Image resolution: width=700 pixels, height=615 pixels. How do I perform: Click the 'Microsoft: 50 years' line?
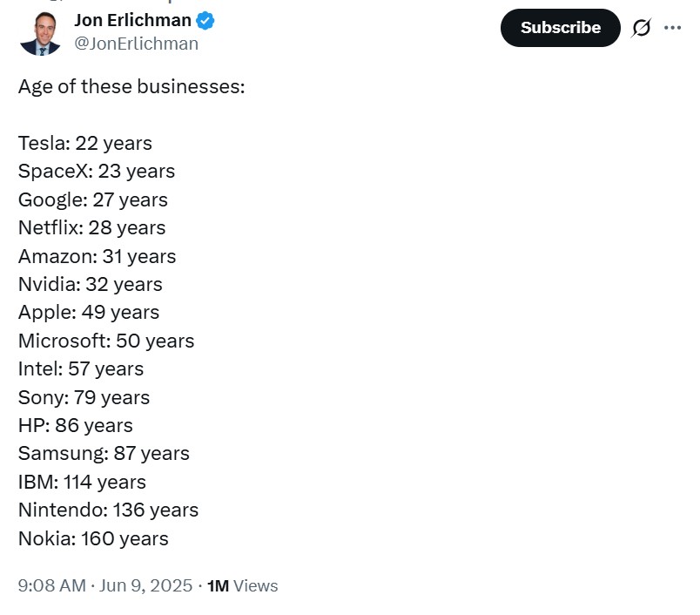106,341
